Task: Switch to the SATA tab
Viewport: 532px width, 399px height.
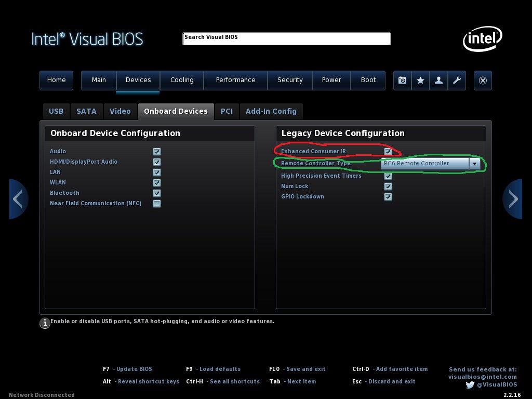Action: click(86, 112)
